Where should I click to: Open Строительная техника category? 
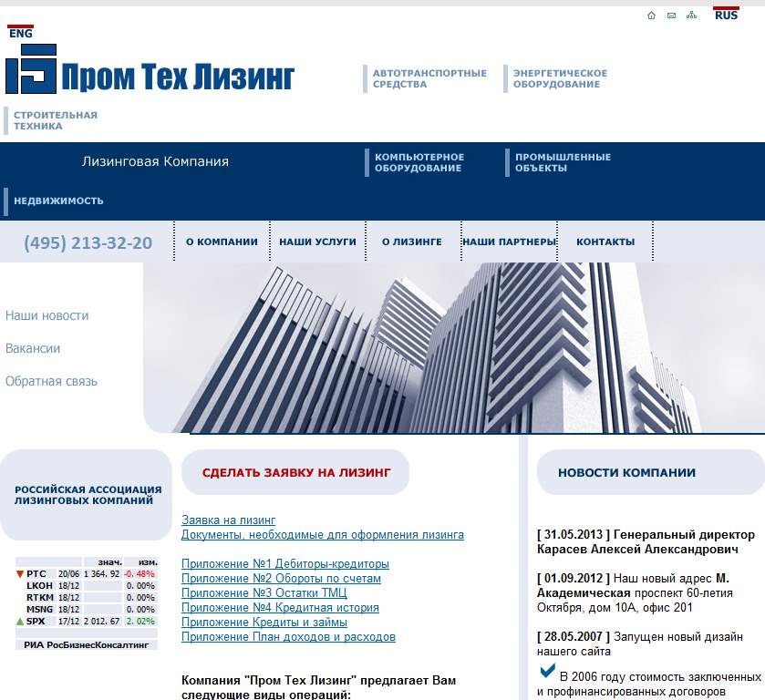[55, 120]
